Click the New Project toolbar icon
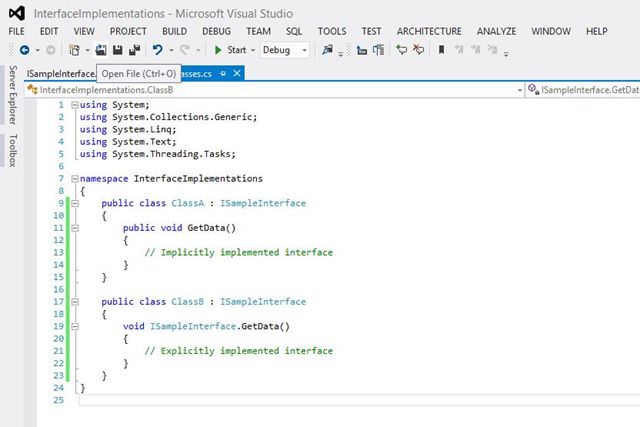640x427 pixels. pyautogui.click(x=74, y=50)
